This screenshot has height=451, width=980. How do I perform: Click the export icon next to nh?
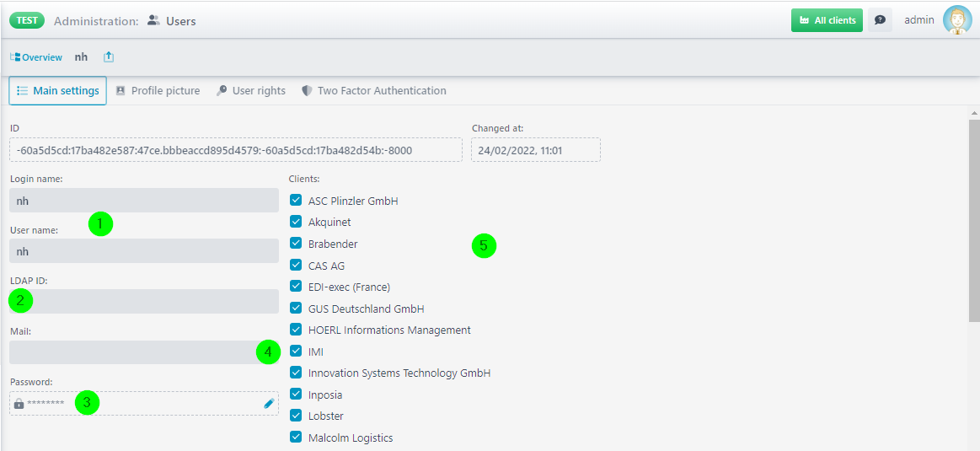click(108, 57)
